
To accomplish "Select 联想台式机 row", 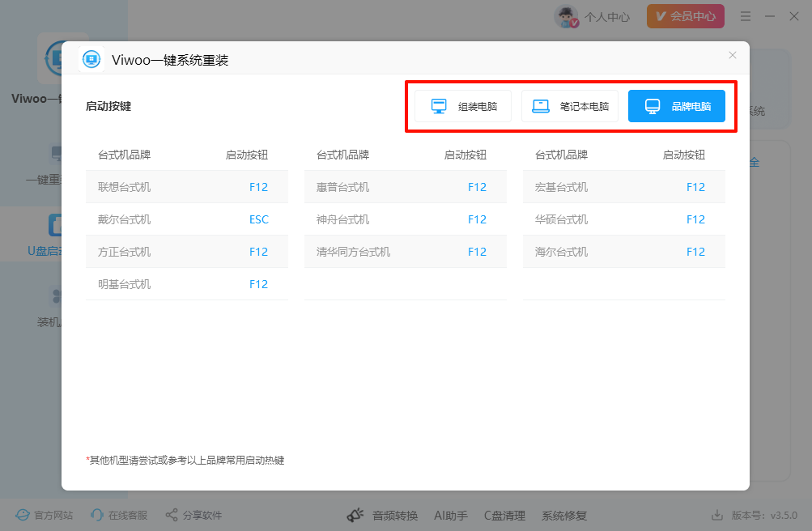I will (187, 187).
